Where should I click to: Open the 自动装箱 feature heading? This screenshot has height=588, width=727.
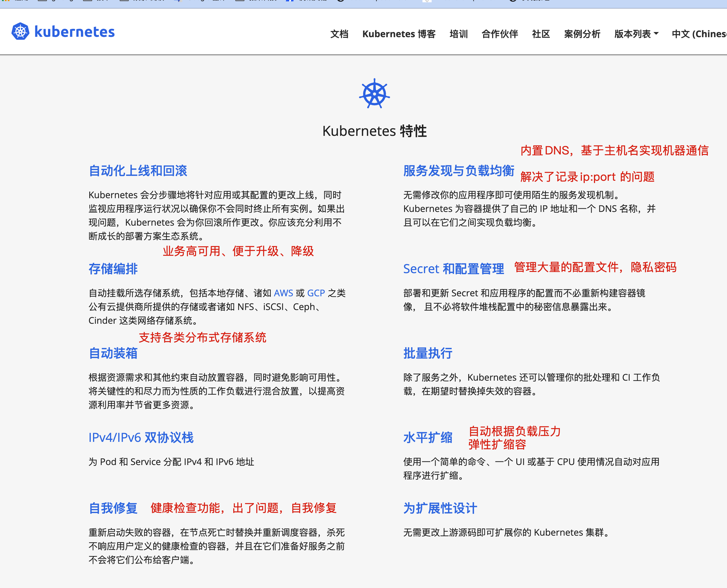113,353
